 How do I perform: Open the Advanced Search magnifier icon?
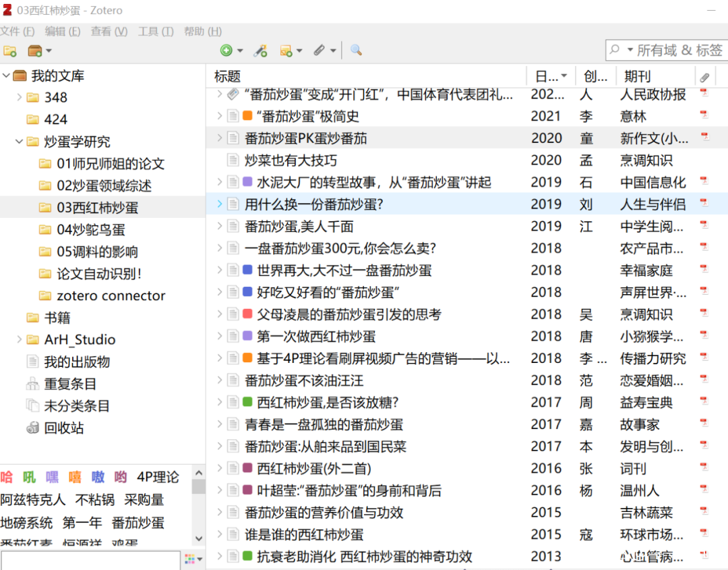click(356, 50)
